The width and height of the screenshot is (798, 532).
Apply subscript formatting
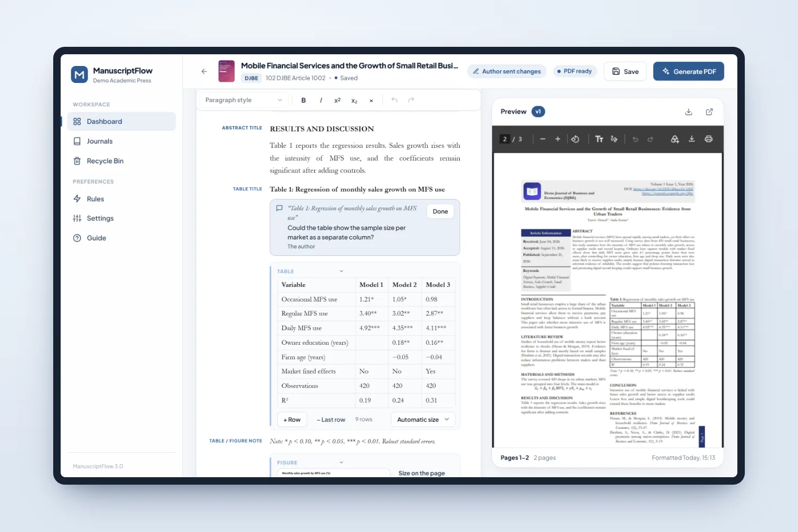(x=354, y=100)
